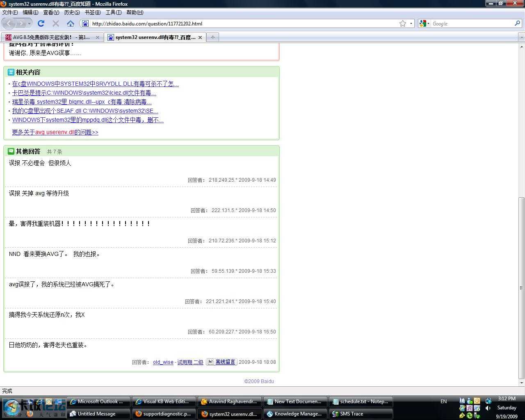Open link about mppdq.dll文件中毒
The height and width of the screenshot is (420, 525).
tap(88, 120)
